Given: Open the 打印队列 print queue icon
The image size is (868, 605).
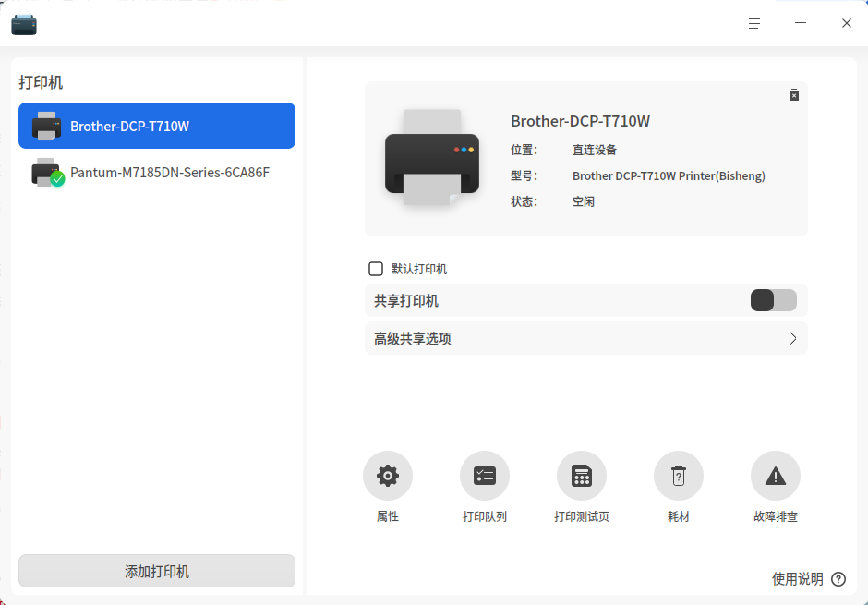Looking at the screenshot, I should 485,476.
